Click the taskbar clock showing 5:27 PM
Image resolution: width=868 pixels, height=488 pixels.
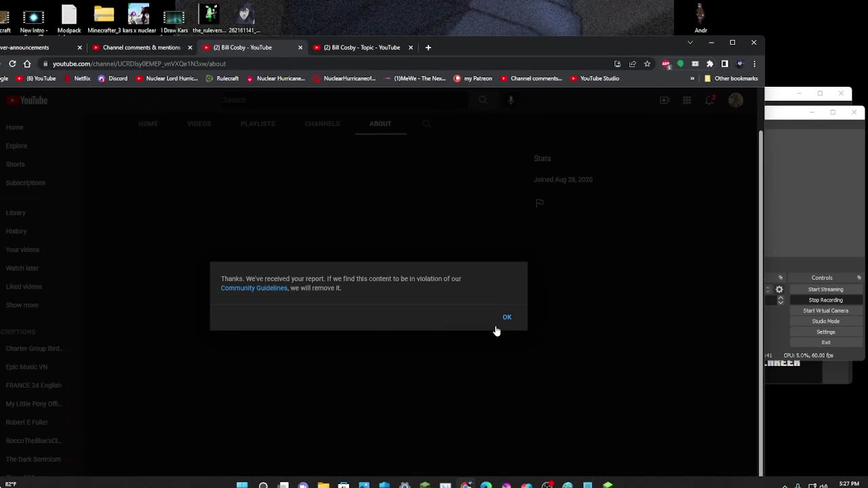849,484
